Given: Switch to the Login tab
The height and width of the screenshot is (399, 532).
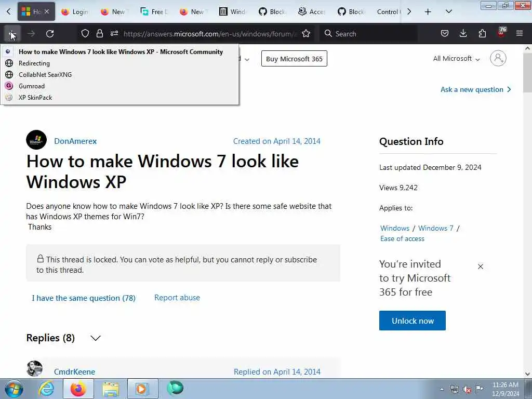Looking at the screenshot, I should click(75, 12).
